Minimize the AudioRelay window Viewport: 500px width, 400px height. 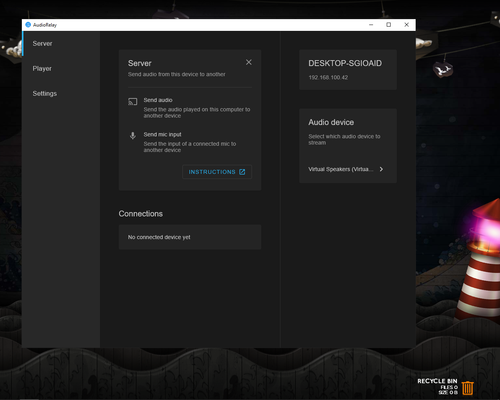(x=371, y=25)
